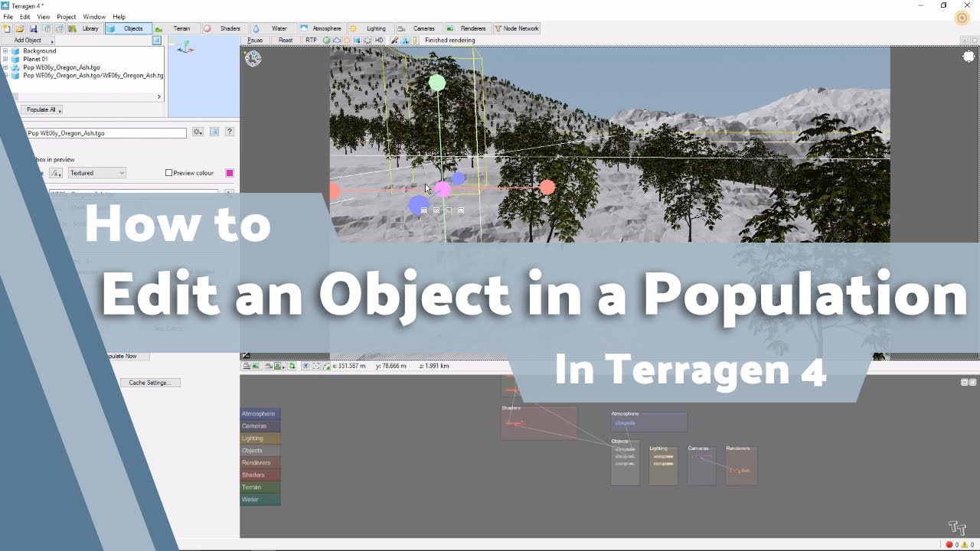Open the Window menu
Viewport: 980px width, 551px height.
click(94, 17)
